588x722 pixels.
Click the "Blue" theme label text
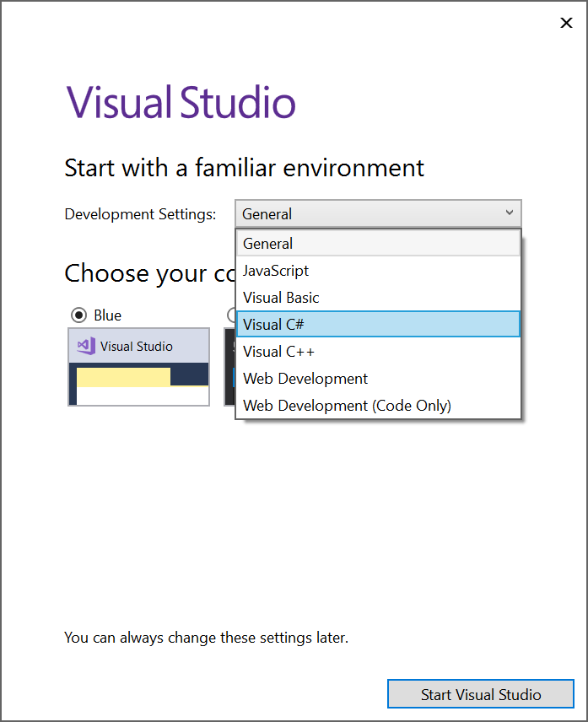(x=107, y=315)
